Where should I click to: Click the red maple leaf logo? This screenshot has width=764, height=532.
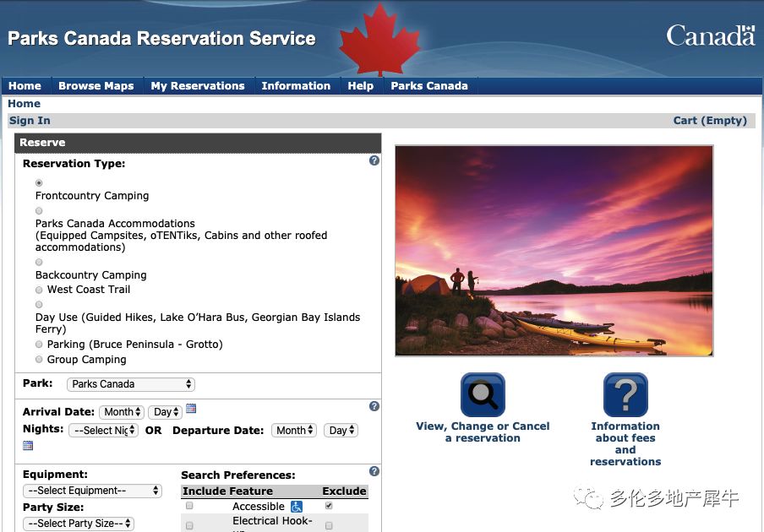point(379,40)
